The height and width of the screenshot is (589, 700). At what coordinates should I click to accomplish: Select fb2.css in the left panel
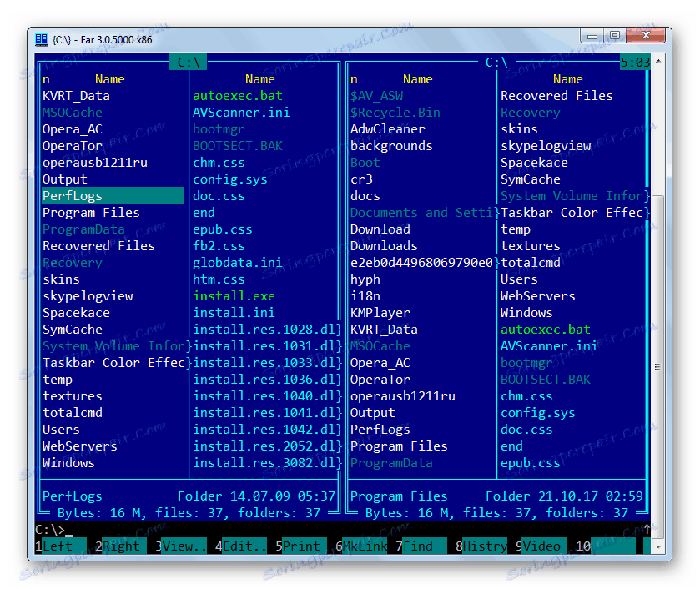pyautogui.click(x=219, y=246)
